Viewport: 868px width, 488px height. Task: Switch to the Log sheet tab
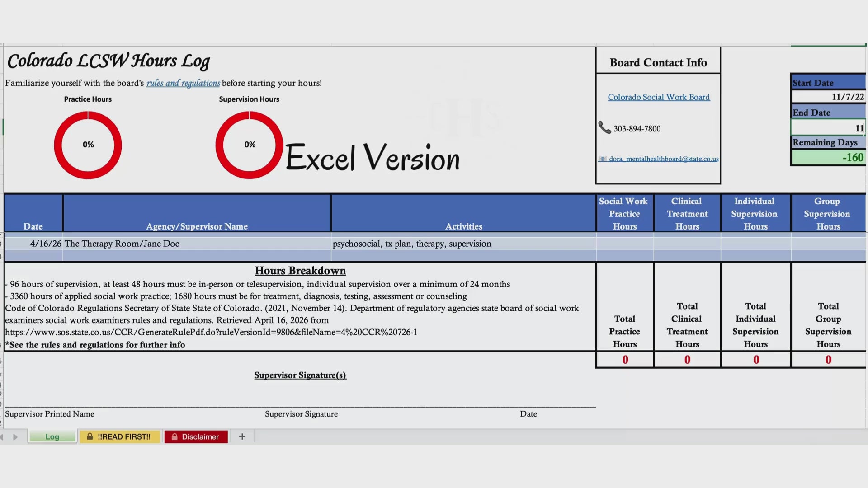click(x=52, y=437)
